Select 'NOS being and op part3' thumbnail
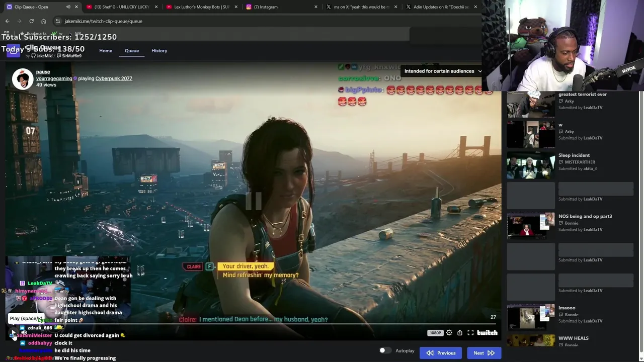 pos(531,226)
